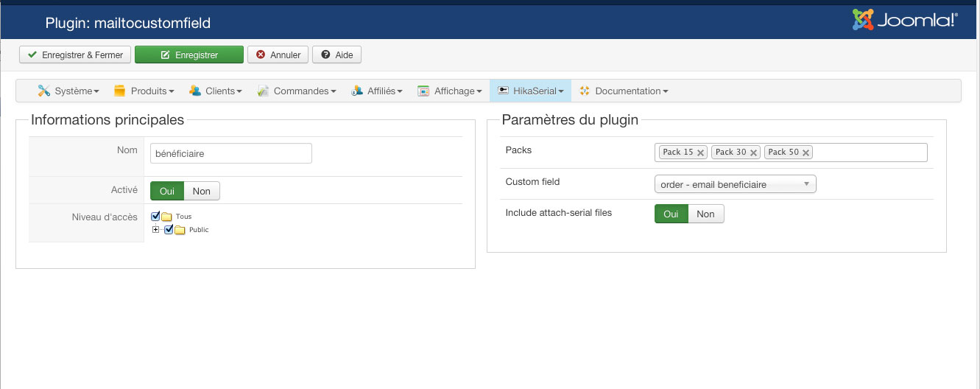Expand the Public tree node

pos(155,230)
